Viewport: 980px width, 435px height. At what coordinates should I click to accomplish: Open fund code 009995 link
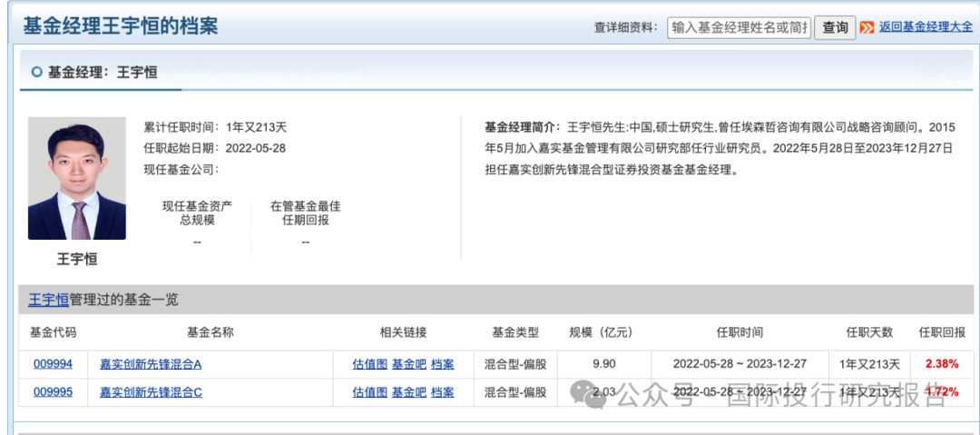point(54,392)
